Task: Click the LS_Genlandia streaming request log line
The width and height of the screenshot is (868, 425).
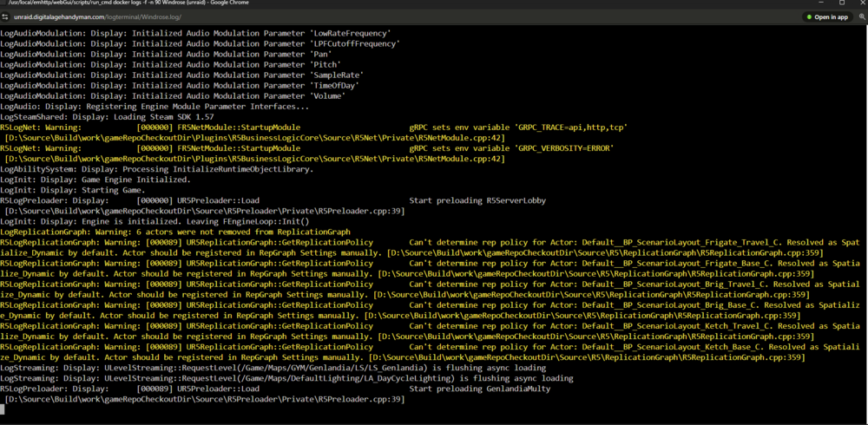Action: click(x=273, y=368)
